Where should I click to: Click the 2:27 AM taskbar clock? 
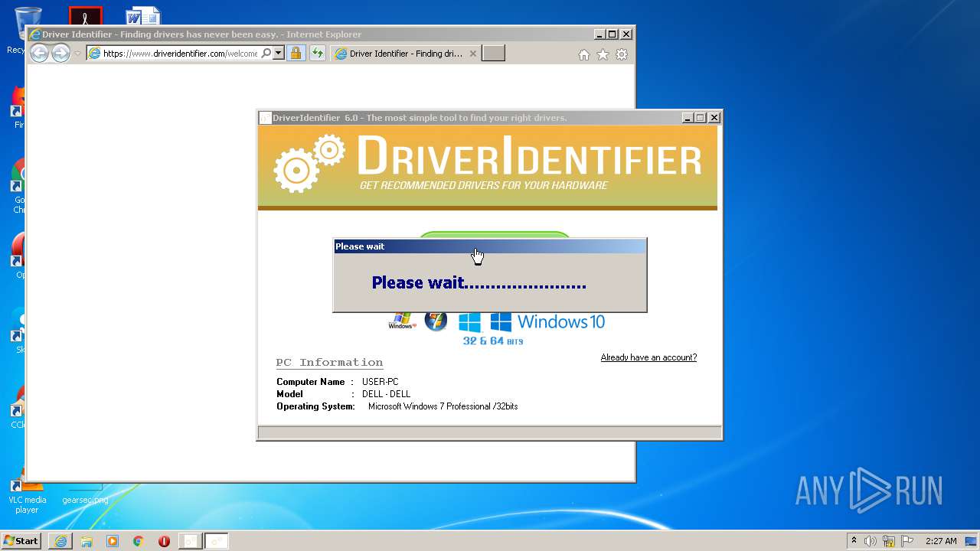(x=941, y=541)
